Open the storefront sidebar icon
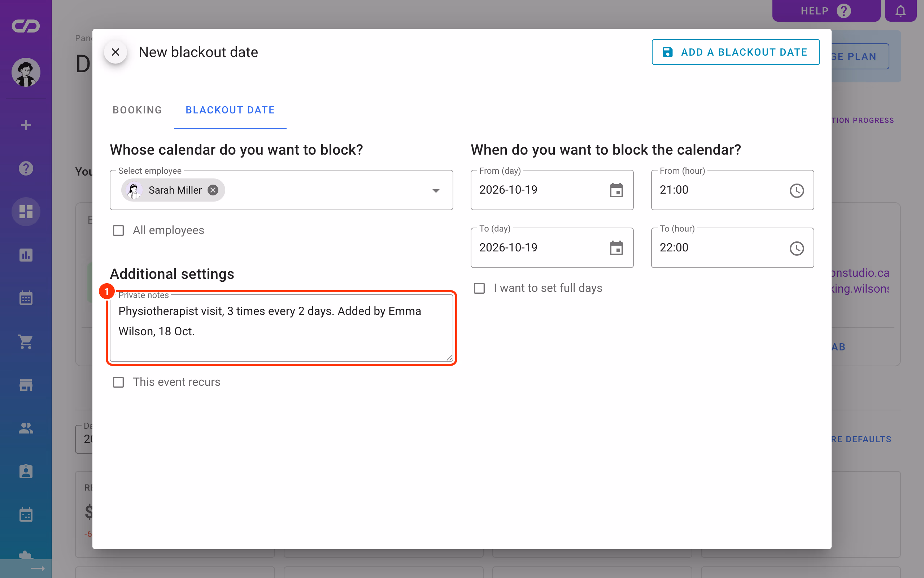Screen dimensions: 924x578 point(26,385)
